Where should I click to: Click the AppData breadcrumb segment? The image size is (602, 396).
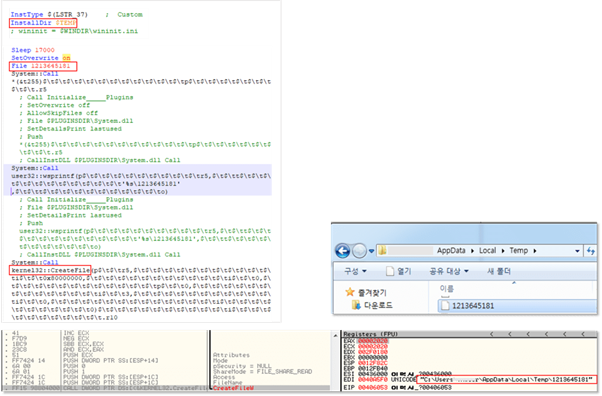[451, 251]
